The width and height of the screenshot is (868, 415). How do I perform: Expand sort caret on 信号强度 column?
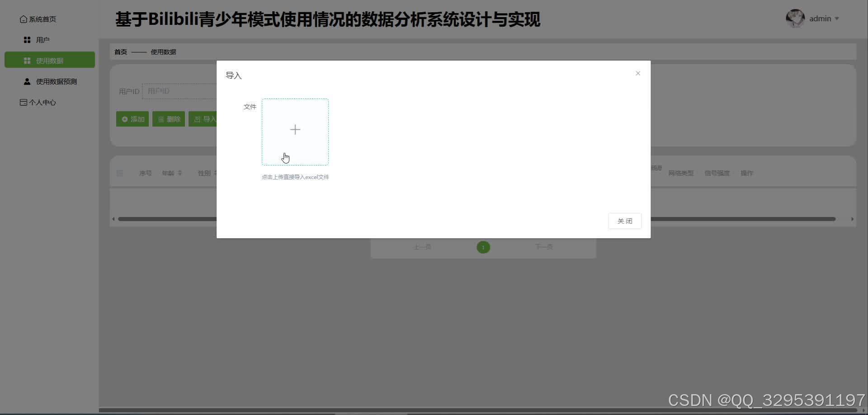[x=734, y=173]
